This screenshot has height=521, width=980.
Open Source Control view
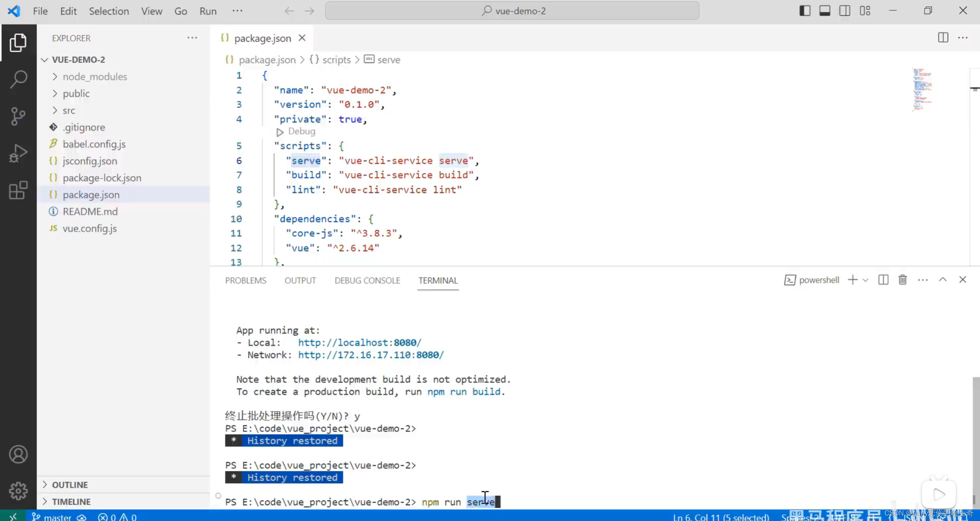(x=18, y=116)
